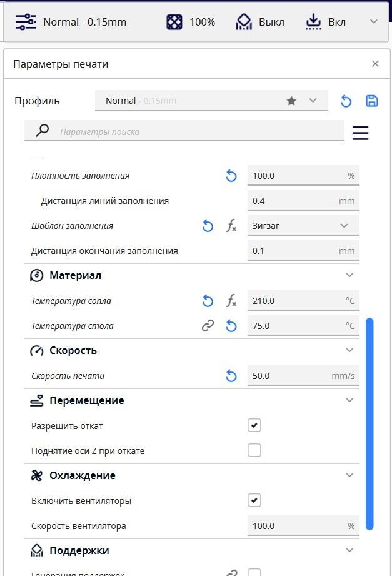This screenshot has height=576, width=392.
Task: Open the Шаблон заполнения Зигзаг dropdown
Action: click(303, 226)
